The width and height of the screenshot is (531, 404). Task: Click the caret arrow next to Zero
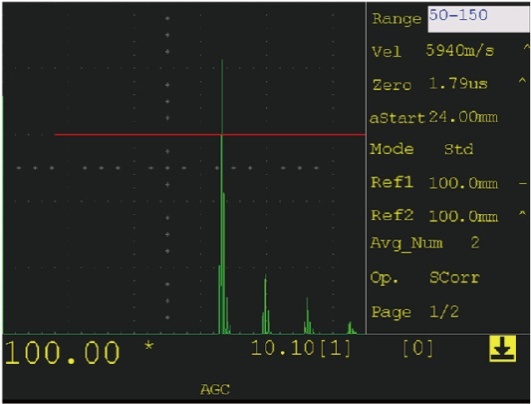523,81
